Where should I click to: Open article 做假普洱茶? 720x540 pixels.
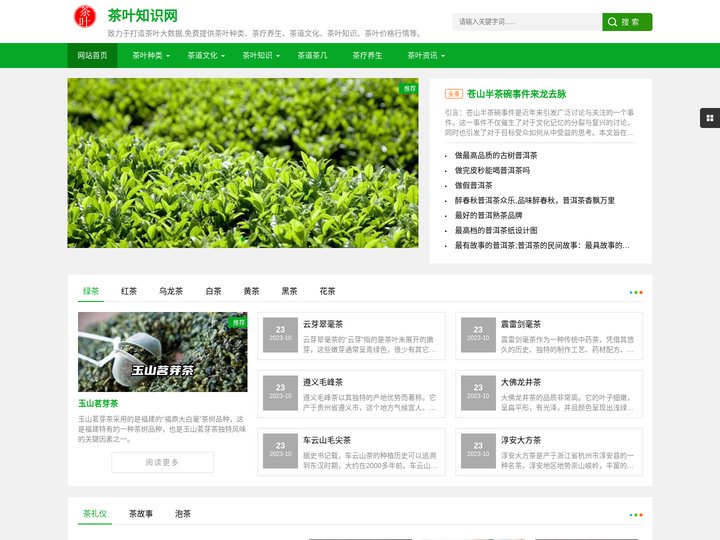coord(473,186)
